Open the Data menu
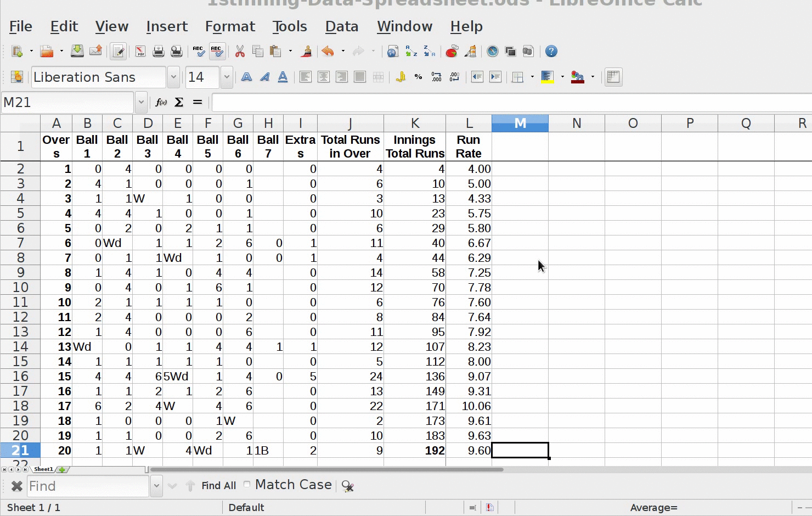812x516 pixels. click(x=341, y=26)
